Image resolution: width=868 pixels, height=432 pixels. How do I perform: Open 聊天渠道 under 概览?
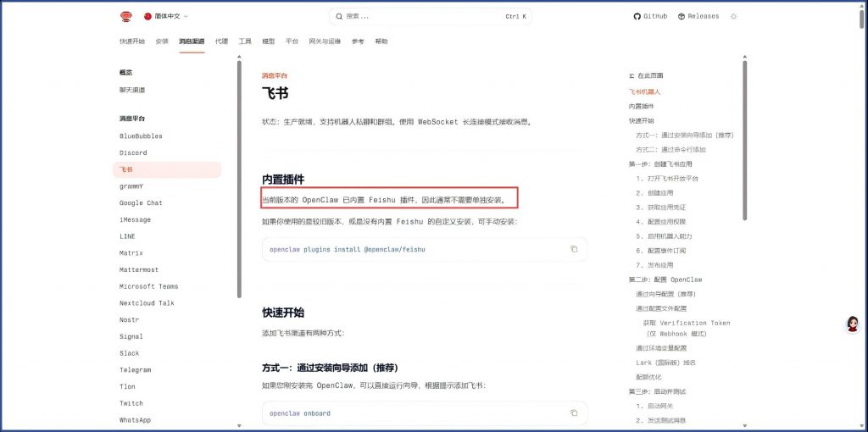click(131, 90)
